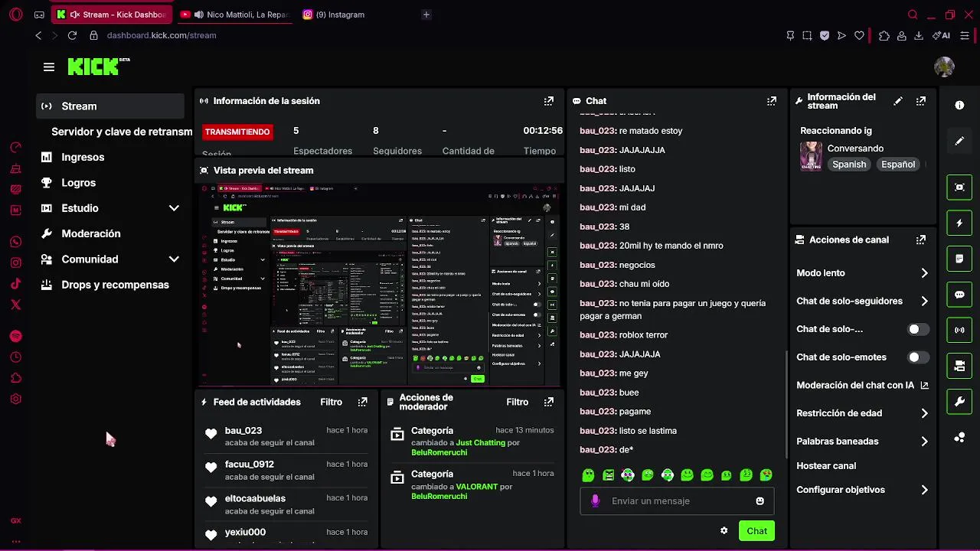Click the pencil icon in right sidebar
The width and height of the screenshot is (980, 551).
pyautogui.click(x=959, y=141)
